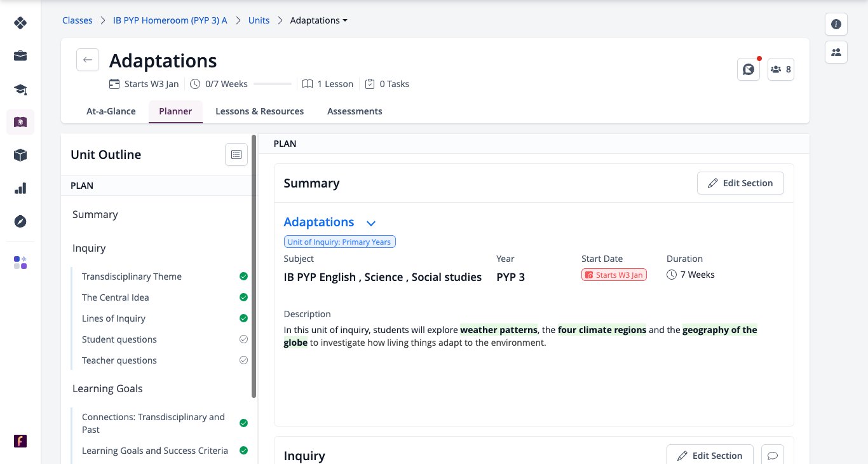Open the chat icon with red notification dot
This screenshot has height=464, width=868.
tap(749, 69)
